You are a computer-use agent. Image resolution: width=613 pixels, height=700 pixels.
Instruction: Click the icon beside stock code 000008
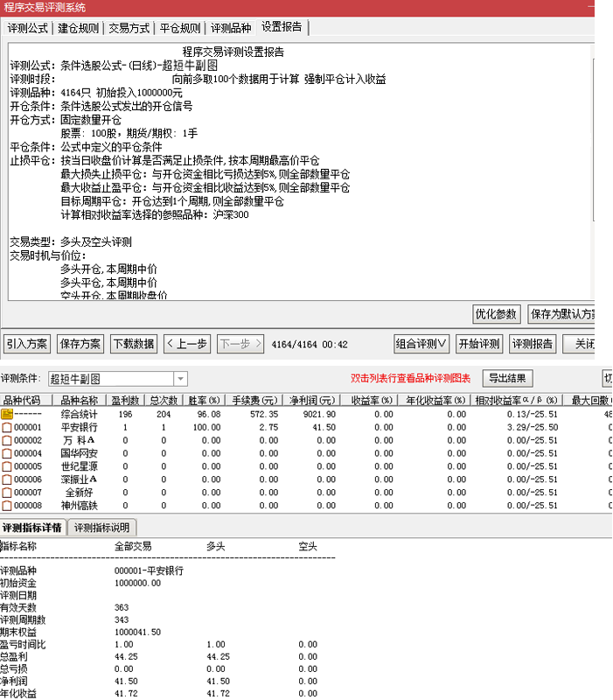click(7, 506)
